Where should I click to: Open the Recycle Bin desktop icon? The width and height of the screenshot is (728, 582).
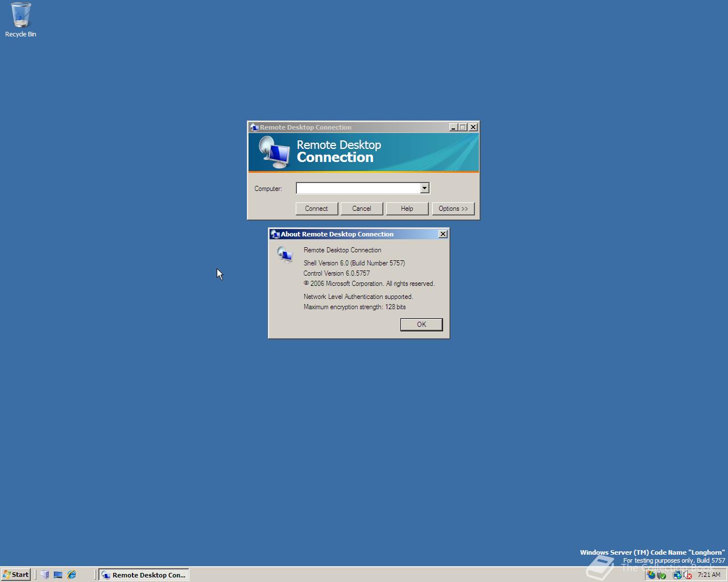click(20, 20)
